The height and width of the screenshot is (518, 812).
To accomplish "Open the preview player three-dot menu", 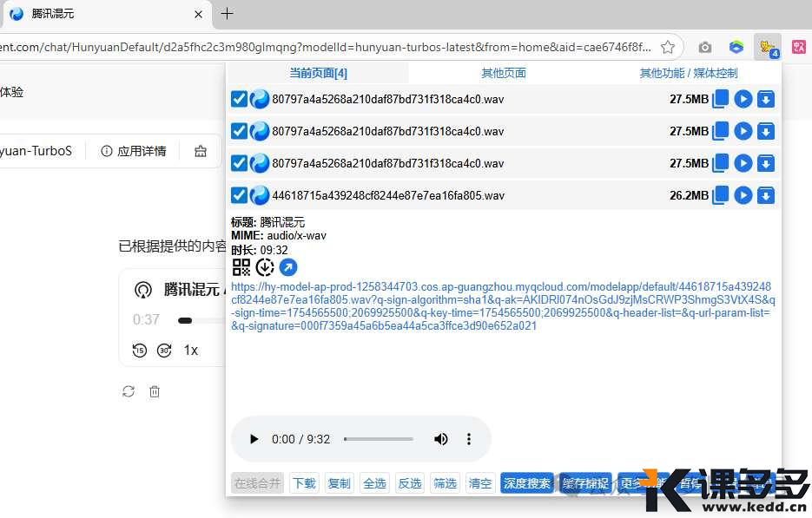I will [x=469, y=439].
